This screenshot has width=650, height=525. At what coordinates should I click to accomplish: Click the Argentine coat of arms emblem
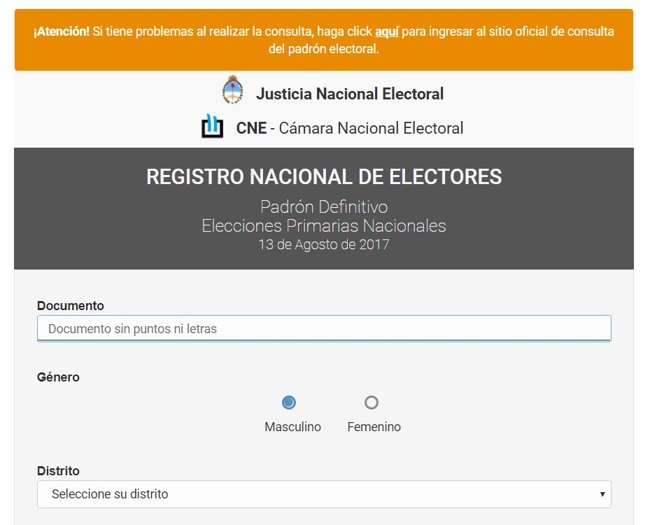232,91
